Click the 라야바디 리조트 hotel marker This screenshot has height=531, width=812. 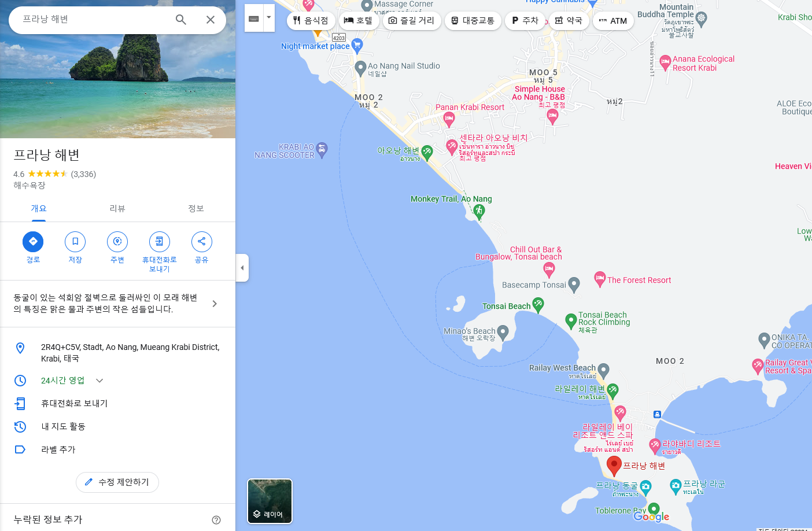(x=655, y=445)
